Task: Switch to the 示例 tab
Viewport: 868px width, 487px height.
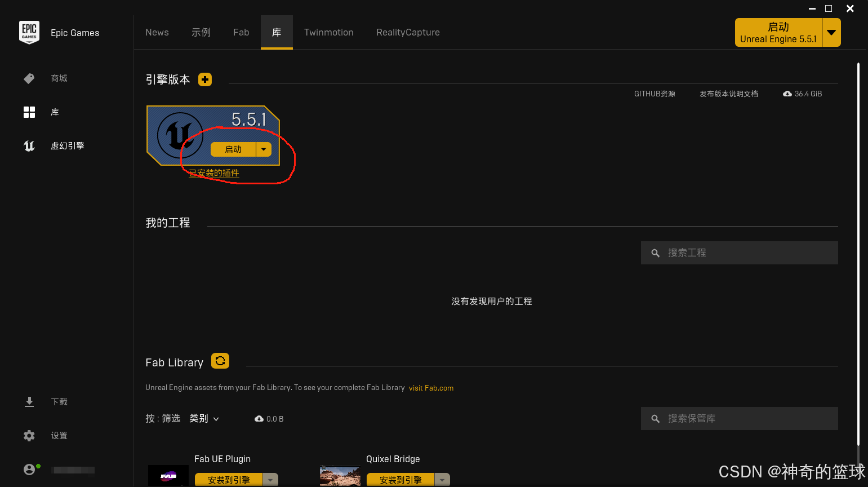Action: click(x=201, y=32)
